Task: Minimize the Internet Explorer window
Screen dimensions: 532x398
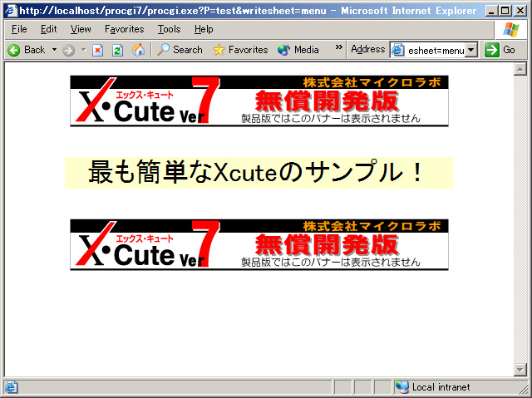Action: tap(492, 11)
